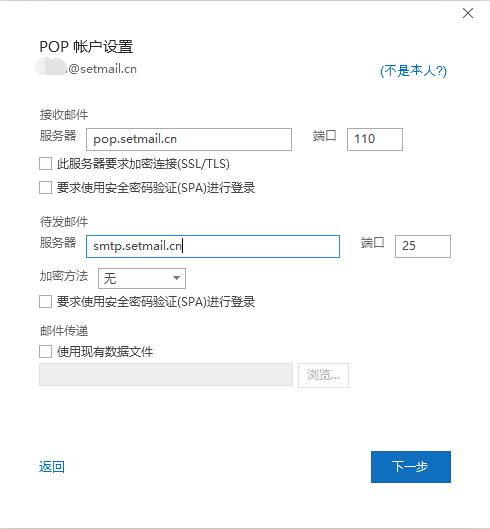Tick SPA login checkbox under incoming mail
This screenshot has width=490, height=529.
point(46,187)
